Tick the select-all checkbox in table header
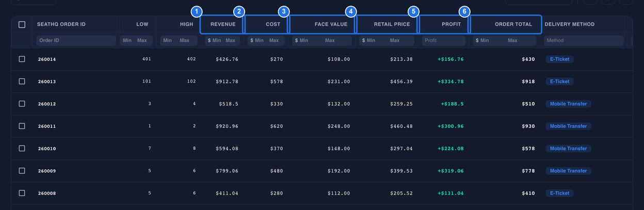This screenshot has height=210, width=644. click(x=22, y=24)
